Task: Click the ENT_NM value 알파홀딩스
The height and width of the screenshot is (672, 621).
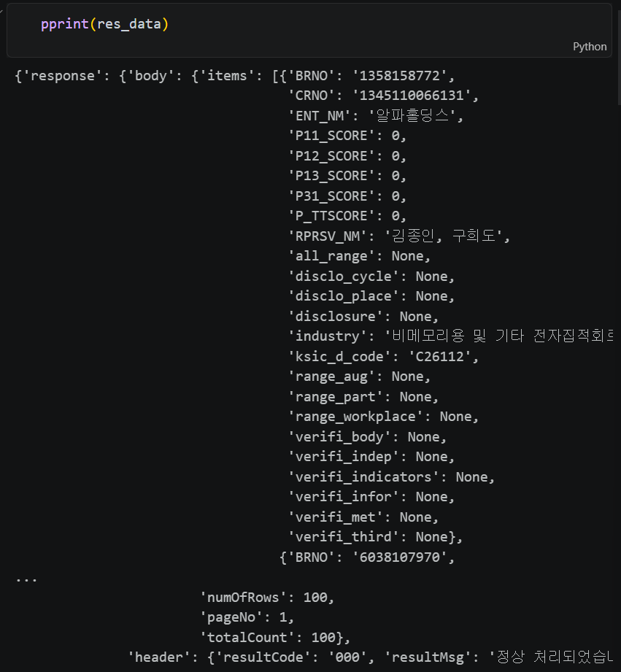Action: [x=412, y=116]
